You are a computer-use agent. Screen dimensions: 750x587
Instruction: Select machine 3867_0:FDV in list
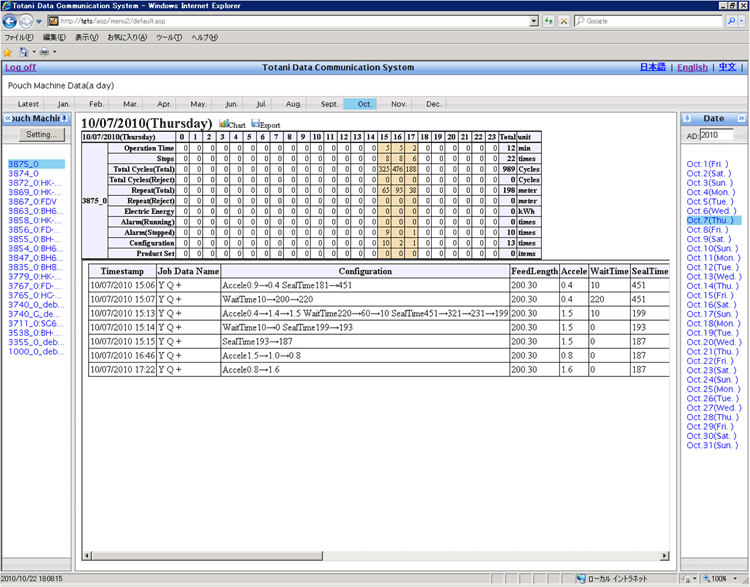pyautogui.click(x=32, y=201)
